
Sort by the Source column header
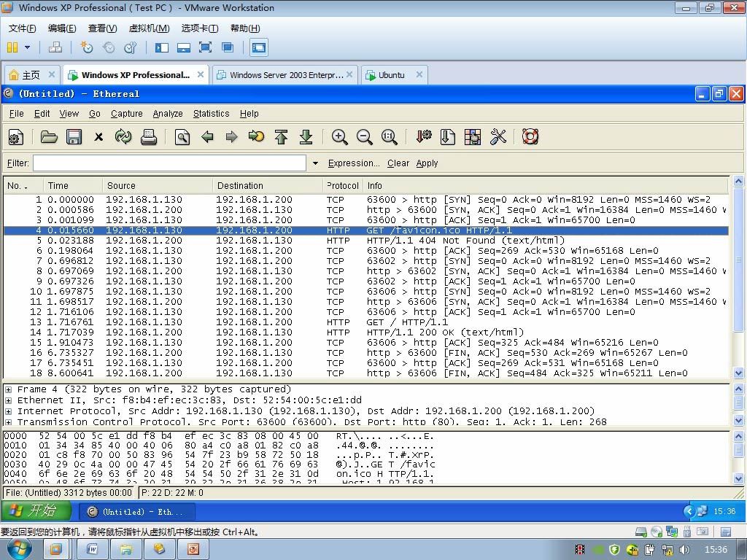(158, 186)
